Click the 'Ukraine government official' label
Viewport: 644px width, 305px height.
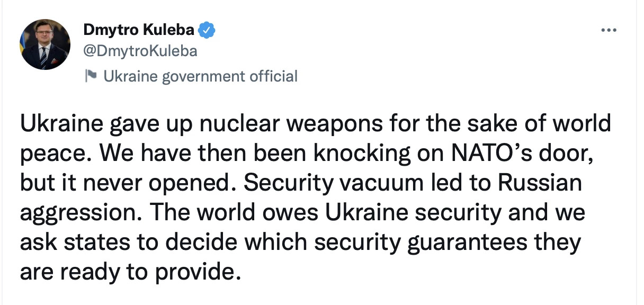(200, 76)
